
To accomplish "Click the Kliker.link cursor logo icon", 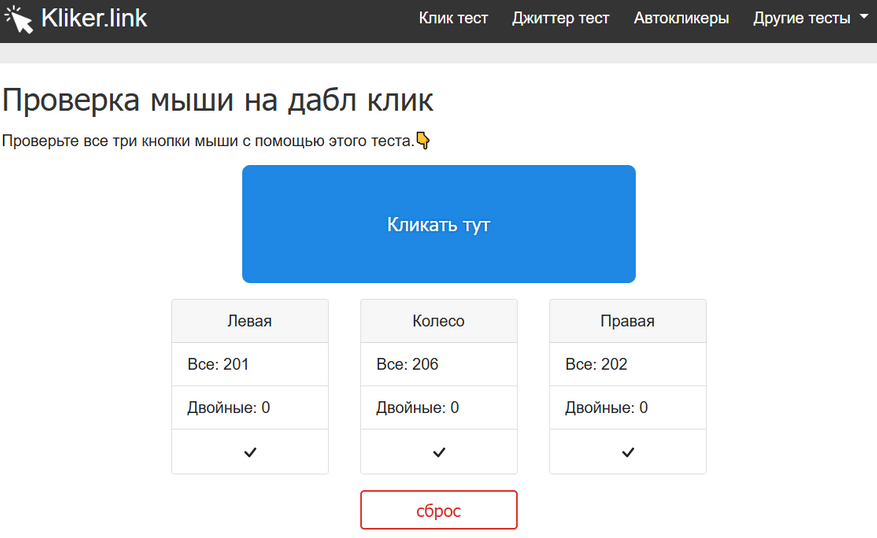I will coord(19,18).
